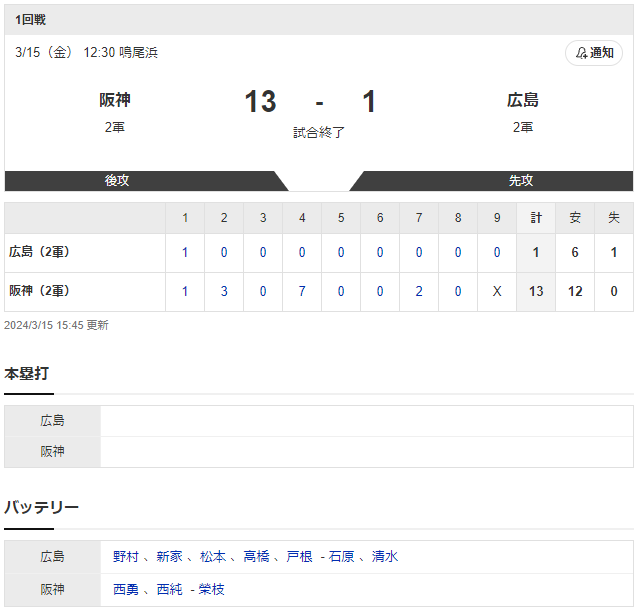The width and height of the screenshot is (640, 616).
Task: Select the 本塁打 section heading
Action: [x=27, y=375]
